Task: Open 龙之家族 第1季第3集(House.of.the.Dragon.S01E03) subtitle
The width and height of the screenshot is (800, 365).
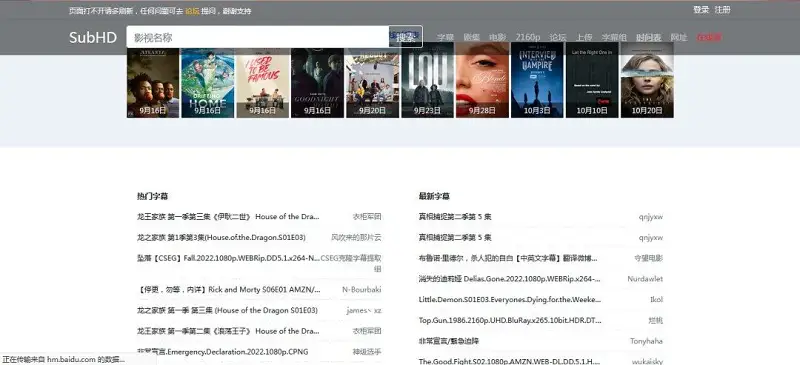Action: (x=221, y=237)
